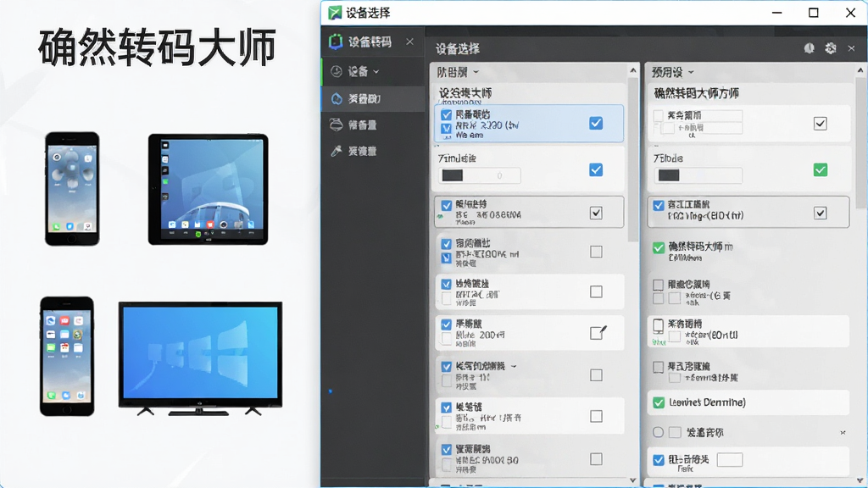Minimize the 设备选择 window
The height and width of the screenshot is (488, 868).
pyautogui.click(x=777, y=13)
